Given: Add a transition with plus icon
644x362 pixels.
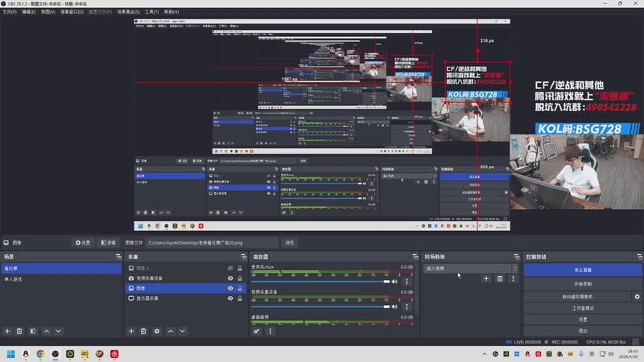Looking at the screenshot, I should point(486,278).
